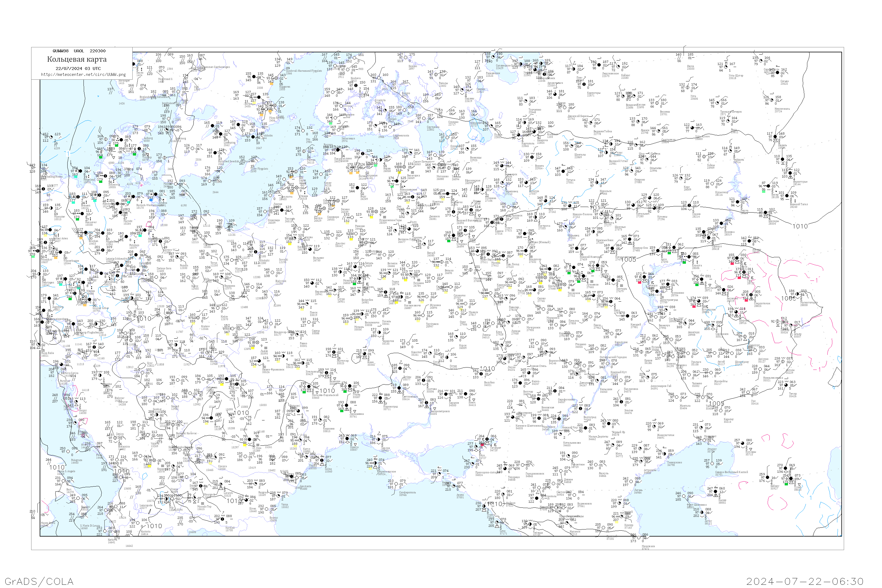
Task: Click the 1015 isobar label
Action: (598, 208)
